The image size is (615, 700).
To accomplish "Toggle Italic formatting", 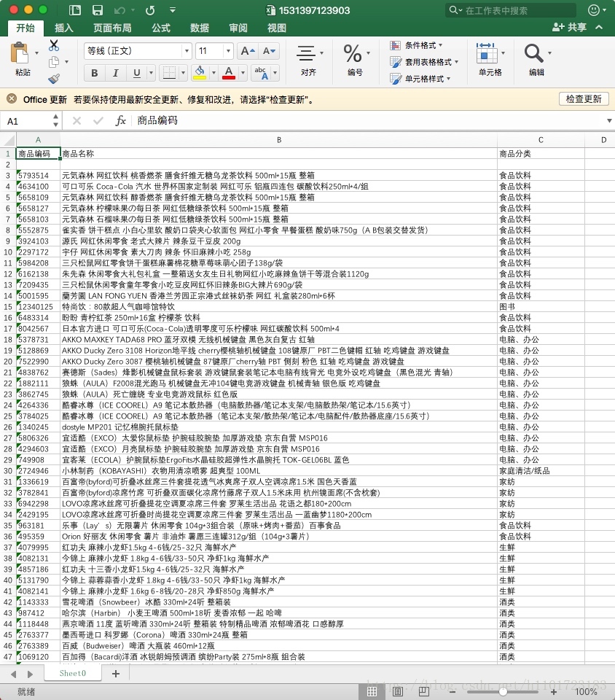I will coord(116,73).
